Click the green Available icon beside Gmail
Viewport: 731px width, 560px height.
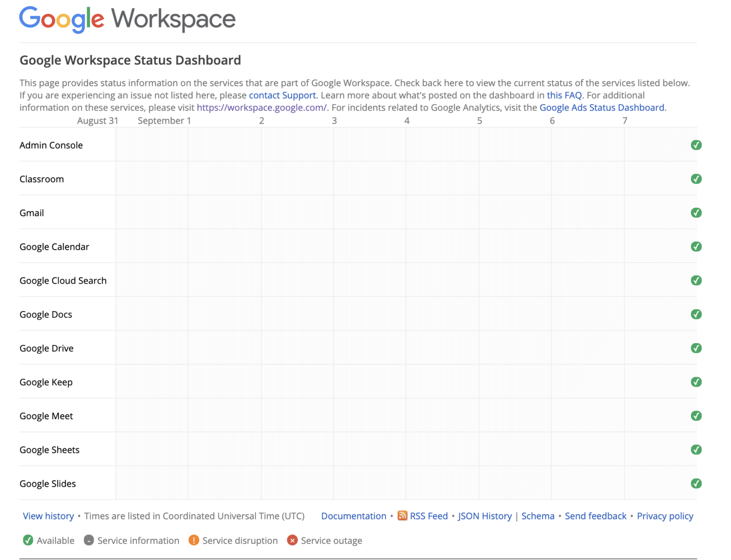(x=696, y=213)
